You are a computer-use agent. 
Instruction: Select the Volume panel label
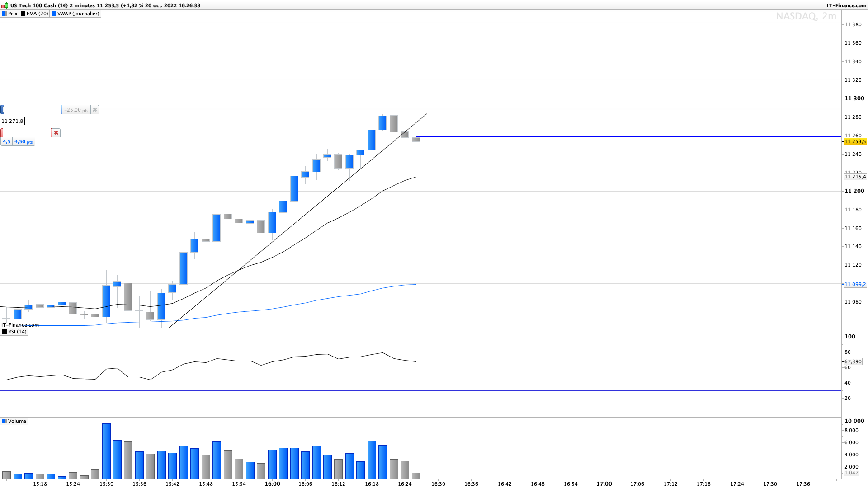point(17,422)
